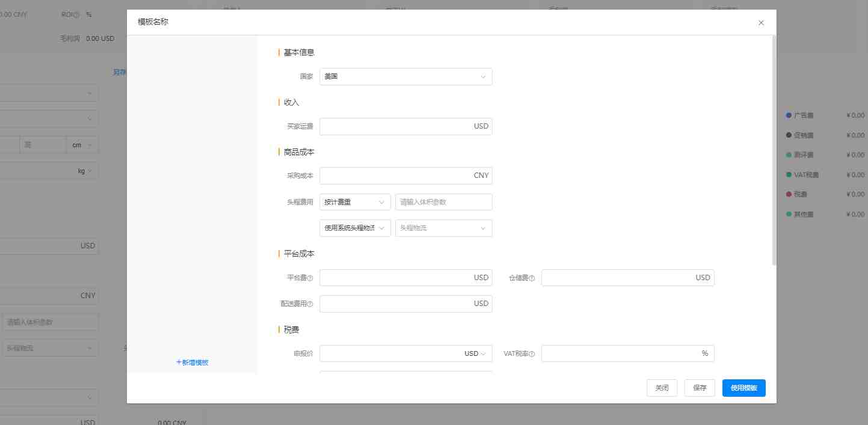Click the 仓储费 help icon
868x425 pixels.
pos(532,278)
